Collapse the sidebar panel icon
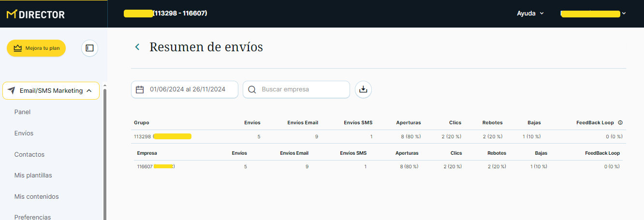The width and height of the screenshot is (644, 220). point(89,48)
